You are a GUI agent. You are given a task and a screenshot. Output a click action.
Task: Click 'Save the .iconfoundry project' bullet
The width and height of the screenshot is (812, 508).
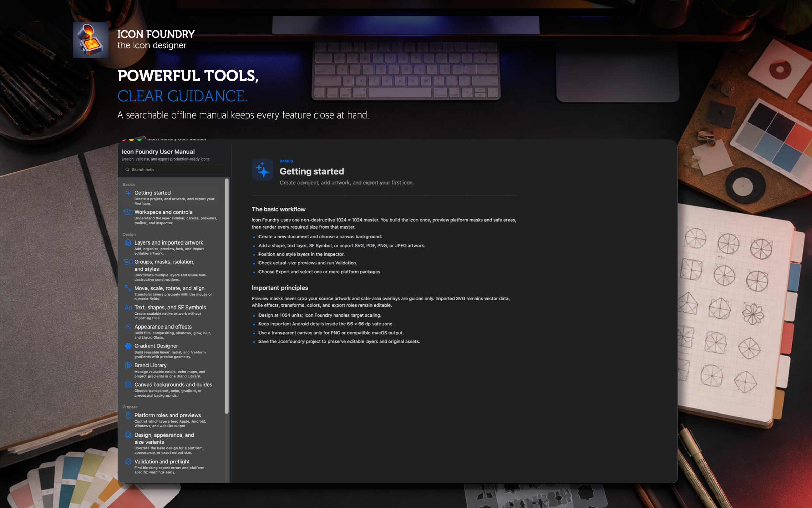tap(339, 341)
